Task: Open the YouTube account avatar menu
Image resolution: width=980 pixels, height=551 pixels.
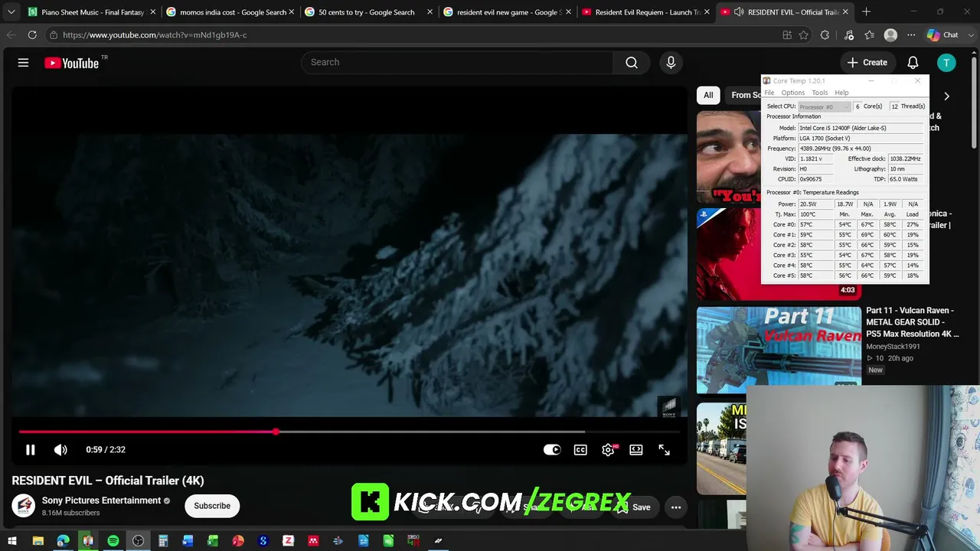Action: click(946, 63)
